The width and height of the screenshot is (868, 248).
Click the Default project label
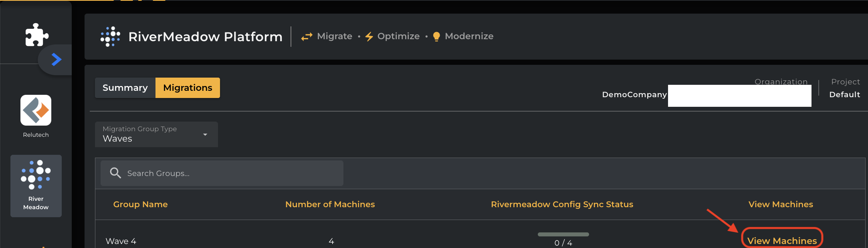click(x=844, y=94)
